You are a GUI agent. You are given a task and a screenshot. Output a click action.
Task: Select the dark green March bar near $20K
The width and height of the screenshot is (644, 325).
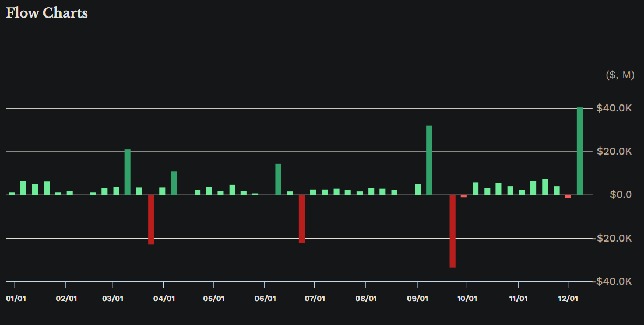click(127, 172)
